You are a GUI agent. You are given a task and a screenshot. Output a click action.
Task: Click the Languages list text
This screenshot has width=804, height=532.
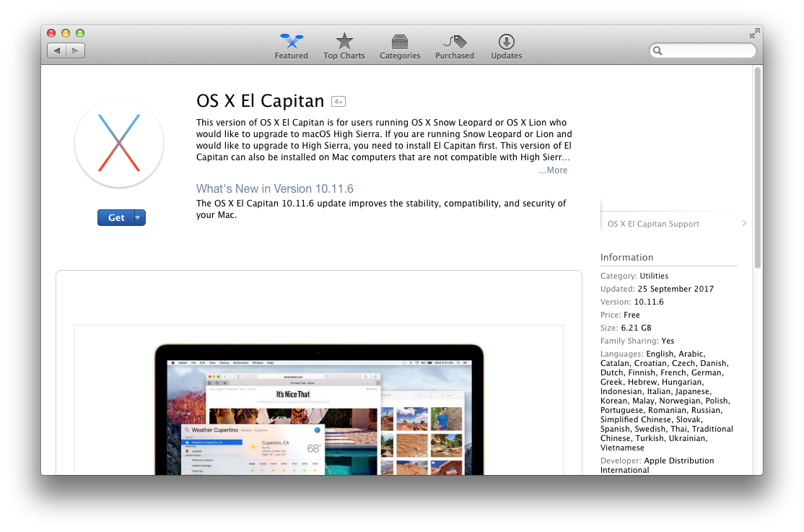point(667,401)
